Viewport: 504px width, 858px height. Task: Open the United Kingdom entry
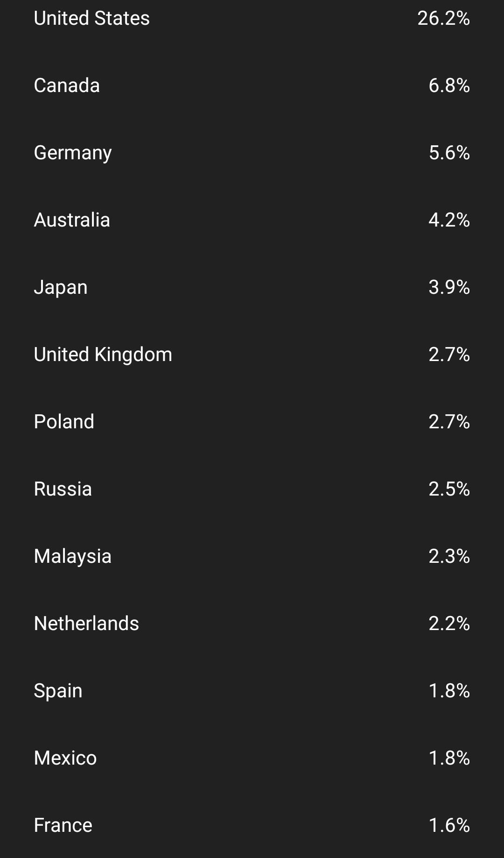103,355
